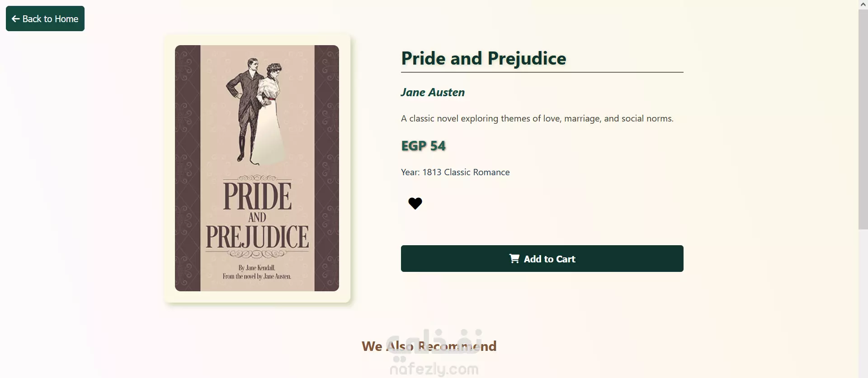Click the left arrow icon beside Back to Home
Screen dimensions: 868x378
[x=15, y=19]
